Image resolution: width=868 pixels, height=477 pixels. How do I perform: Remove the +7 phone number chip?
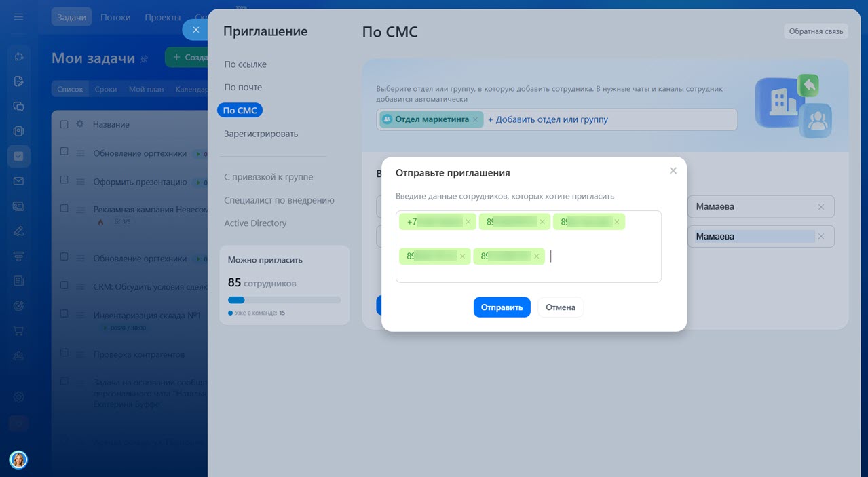[468, 221]
